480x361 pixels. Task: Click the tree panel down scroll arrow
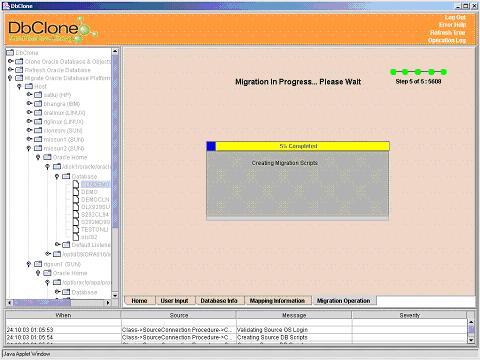[115, 295]
